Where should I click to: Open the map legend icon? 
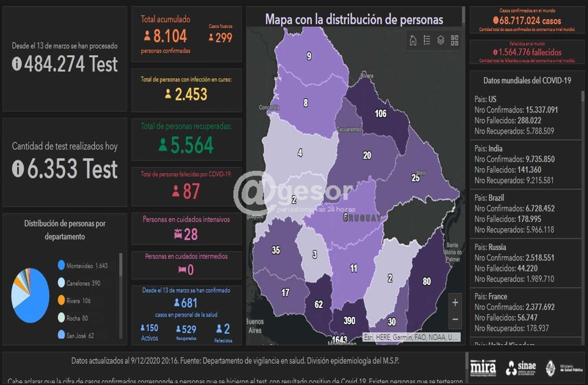[x=427, y=40]
